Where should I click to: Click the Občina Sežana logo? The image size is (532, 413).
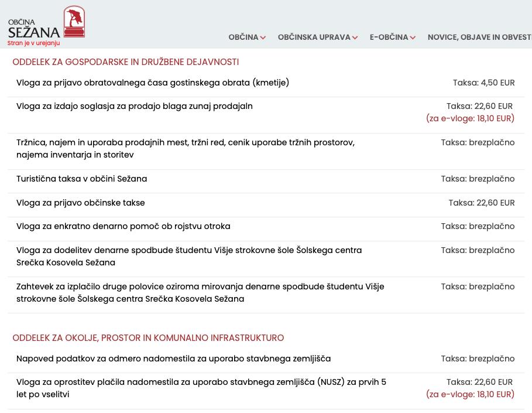[x=46, y=22]
